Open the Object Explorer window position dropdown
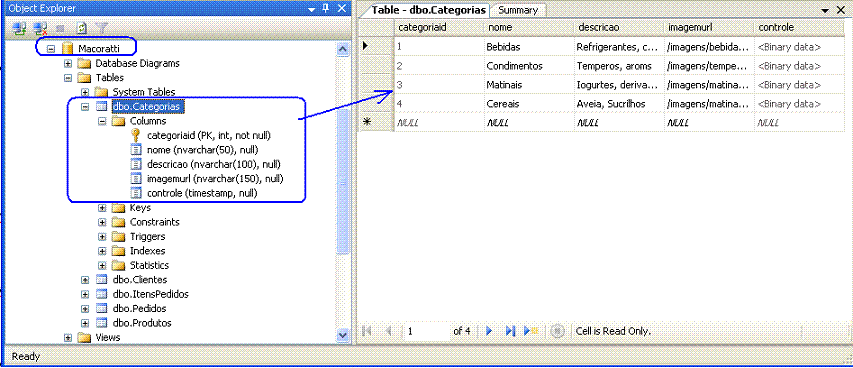 tap(311, 9)
